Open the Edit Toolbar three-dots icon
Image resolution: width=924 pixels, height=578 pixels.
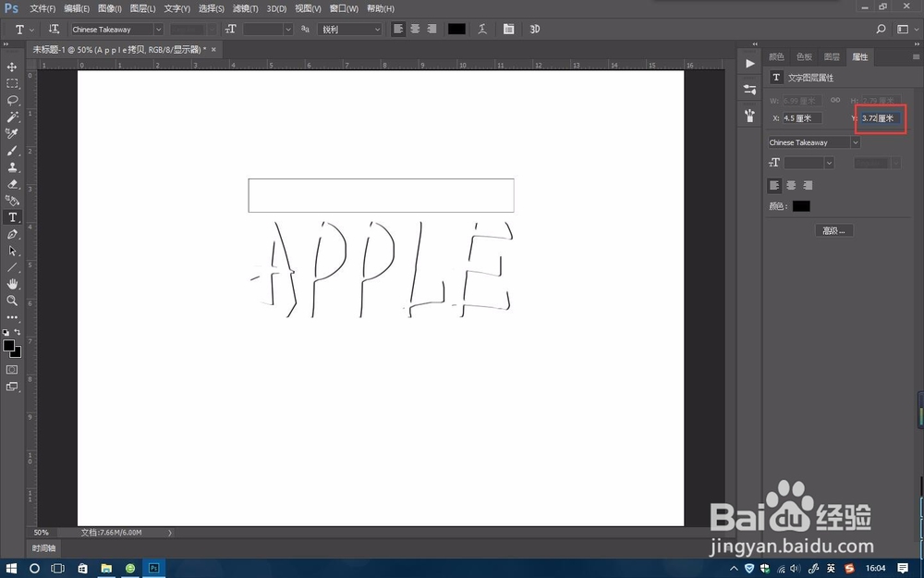(x=12, y=317)
